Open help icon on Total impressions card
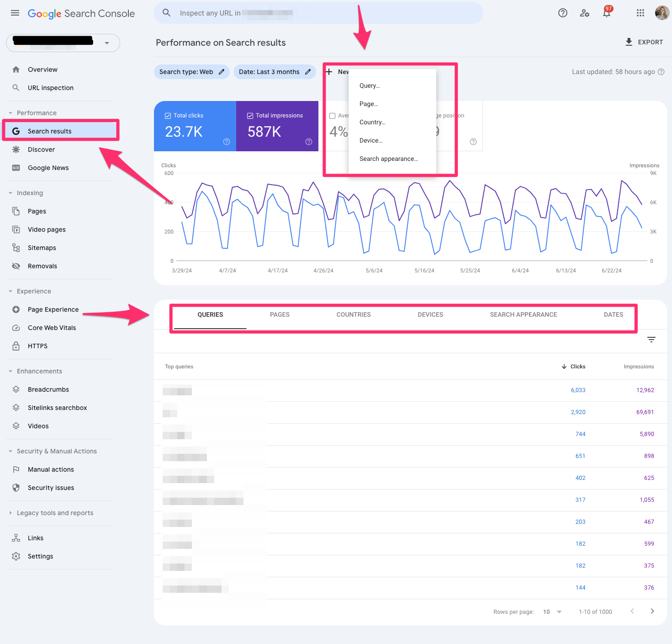This screenshot has width=672, height=644. pos(309,142)
